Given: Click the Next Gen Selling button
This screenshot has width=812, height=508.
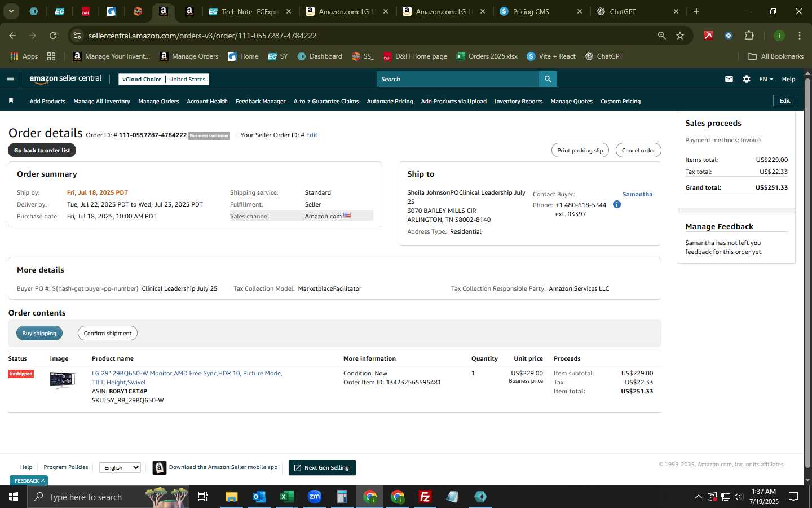Looking at the screenshot, I should [x=322, y=467].
